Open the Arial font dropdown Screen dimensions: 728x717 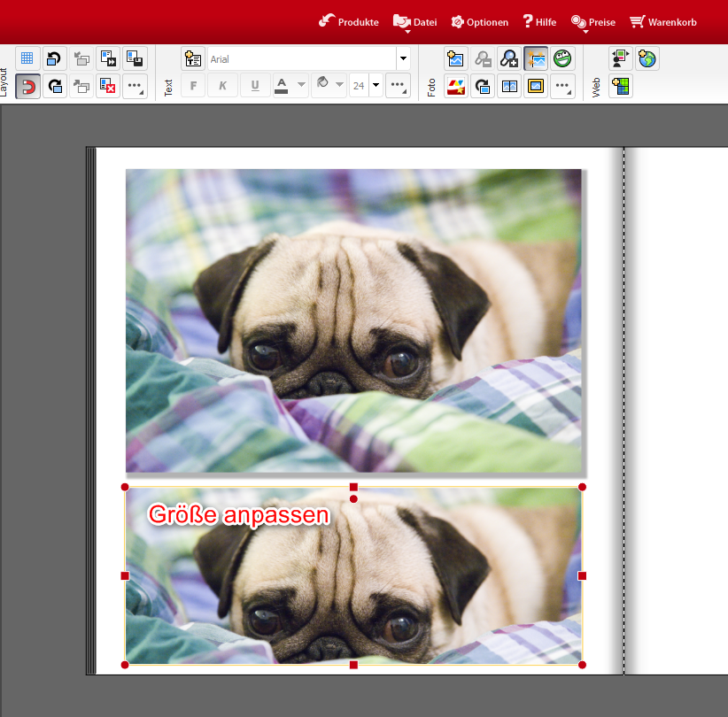404,58
